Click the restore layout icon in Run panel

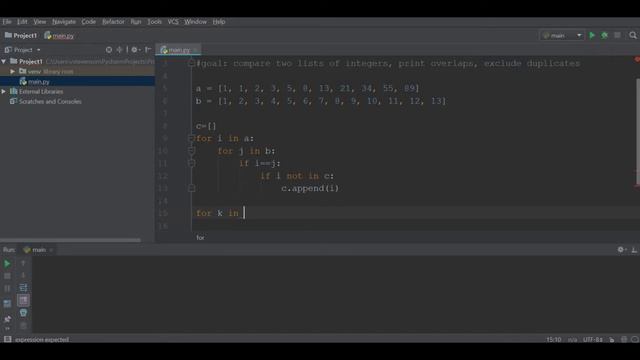7,303
